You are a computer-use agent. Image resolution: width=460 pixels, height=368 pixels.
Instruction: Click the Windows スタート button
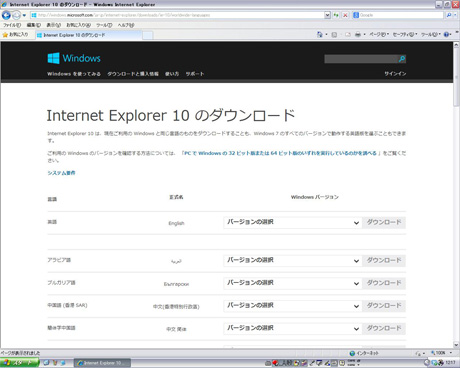click(19, 363)
